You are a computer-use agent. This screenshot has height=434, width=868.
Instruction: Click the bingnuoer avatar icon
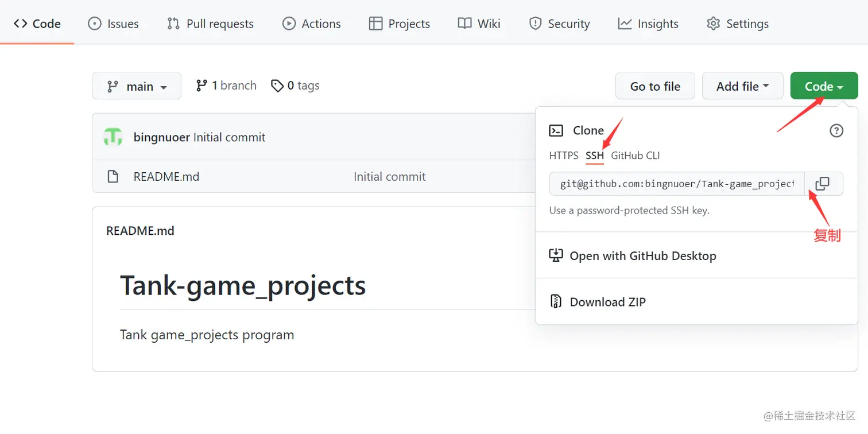coord(113,137)
